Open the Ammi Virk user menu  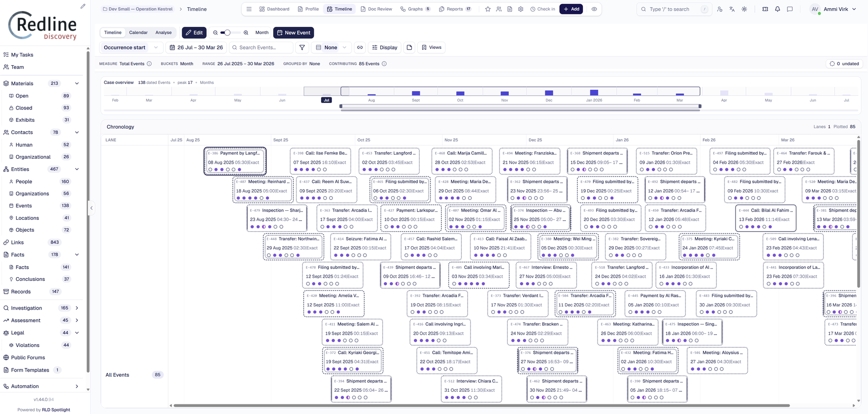833,9
